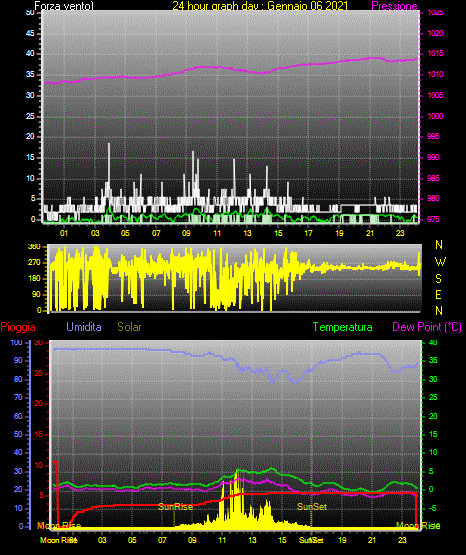Click 1015 on the pressure axis
466x555 pixels.
click(x=435, y=53)
